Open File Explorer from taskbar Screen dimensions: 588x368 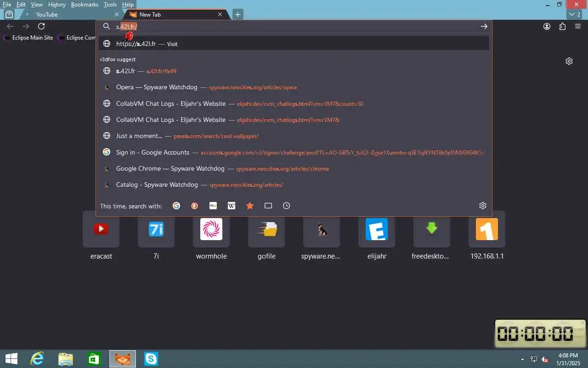[66, 358]
